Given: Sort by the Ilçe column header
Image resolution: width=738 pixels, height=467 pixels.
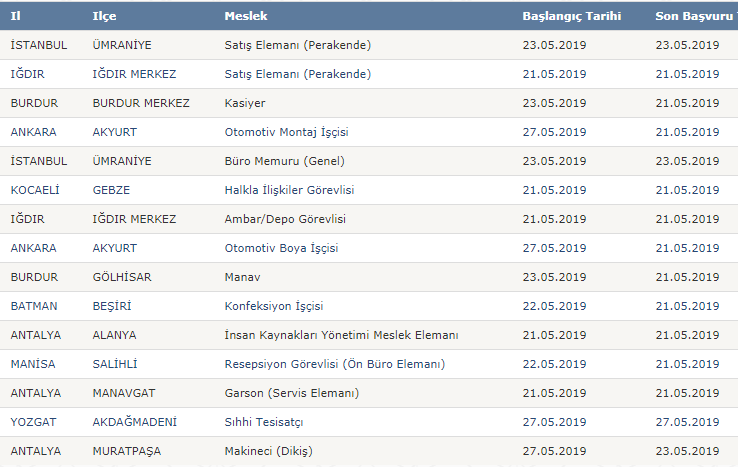Looking at the screenshot, I should click(x=104, y=16).
